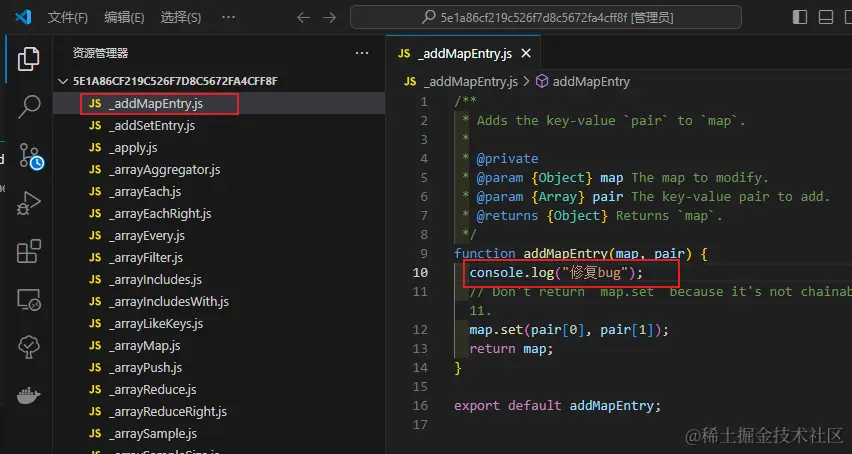The image size is (852, 454).
Task: Open _arrayIncludesWith.js in the file tree
Action: [219, 301]
